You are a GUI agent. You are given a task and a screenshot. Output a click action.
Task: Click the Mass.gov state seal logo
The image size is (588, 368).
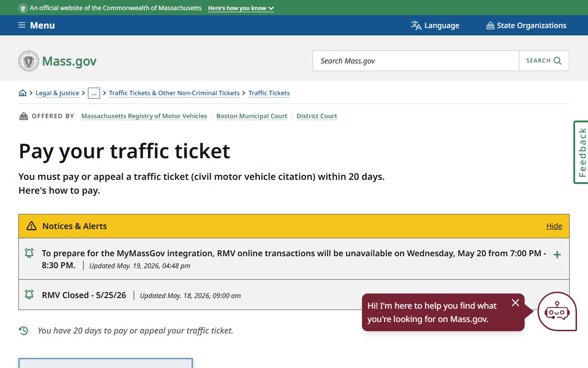click(28, 61)
